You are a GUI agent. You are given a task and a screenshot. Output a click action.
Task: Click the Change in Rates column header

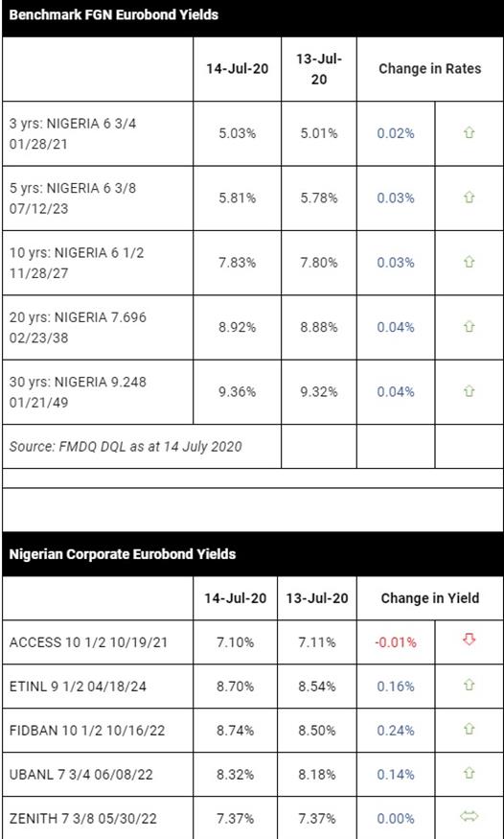429,68
